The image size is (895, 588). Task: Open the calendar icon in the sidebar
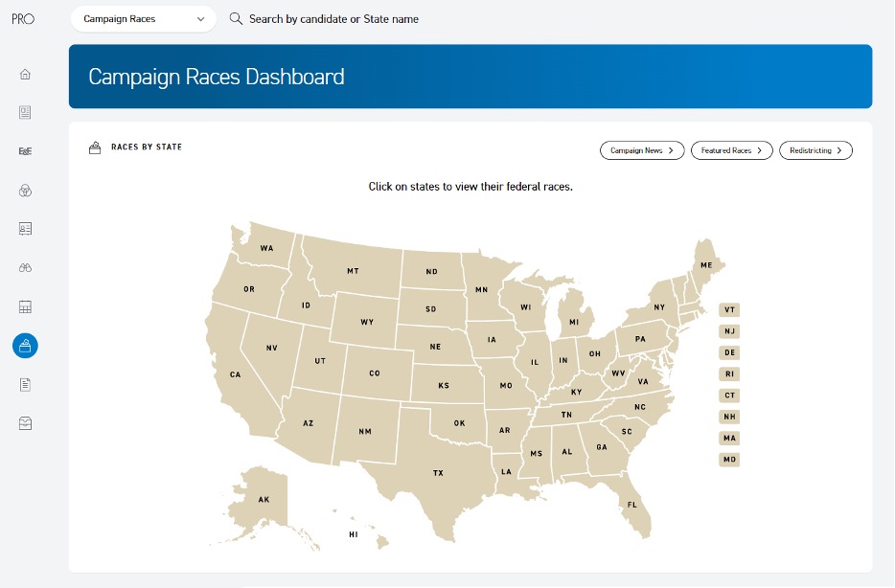click(x=24, y=306)
